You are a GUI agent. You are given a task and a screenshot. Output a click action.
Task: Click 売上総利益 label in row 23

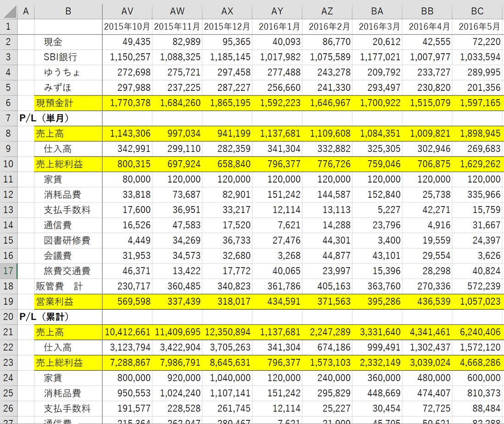tap(68, 363)
